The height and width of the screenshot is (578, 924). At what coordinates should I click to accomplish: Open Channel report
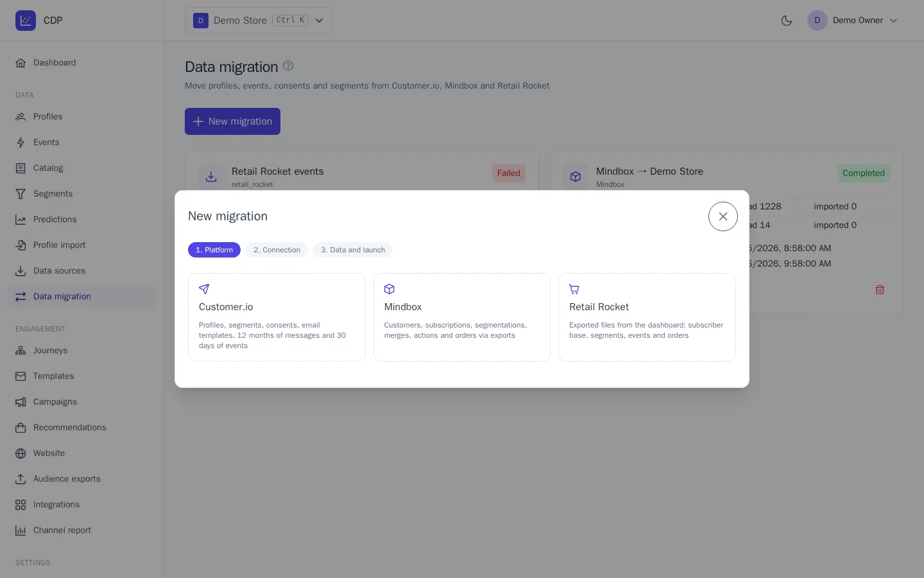pos(82,530)
